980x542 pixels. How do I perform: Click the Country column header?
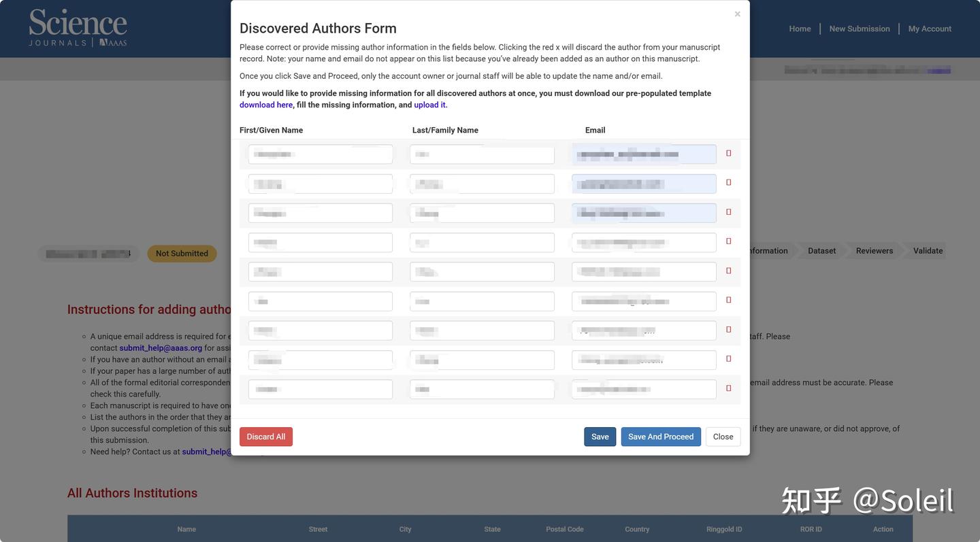637,529
